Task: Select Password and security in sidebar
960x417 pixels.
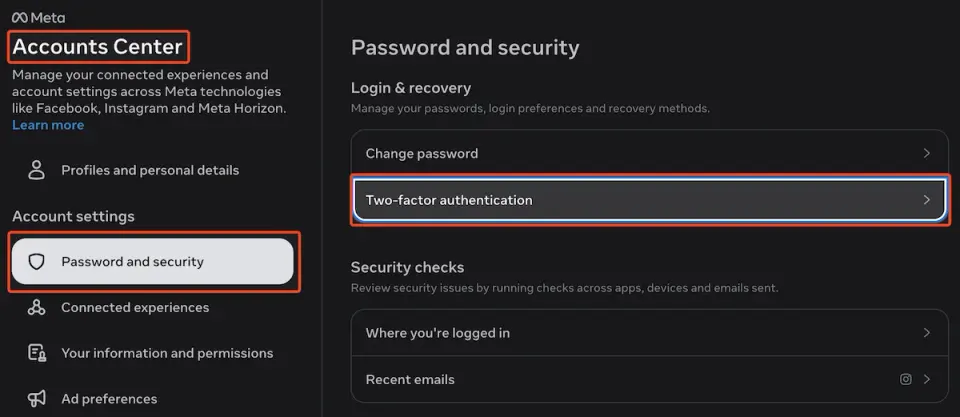Action: 152,261
